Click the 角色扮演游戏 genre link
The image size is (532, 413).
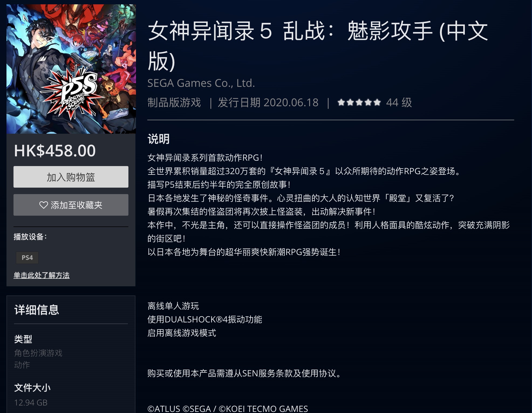coord(38,353)
